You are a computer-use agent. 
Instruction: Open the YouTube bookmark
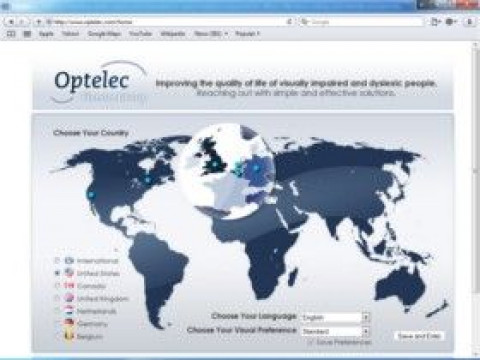click(140, 34)
